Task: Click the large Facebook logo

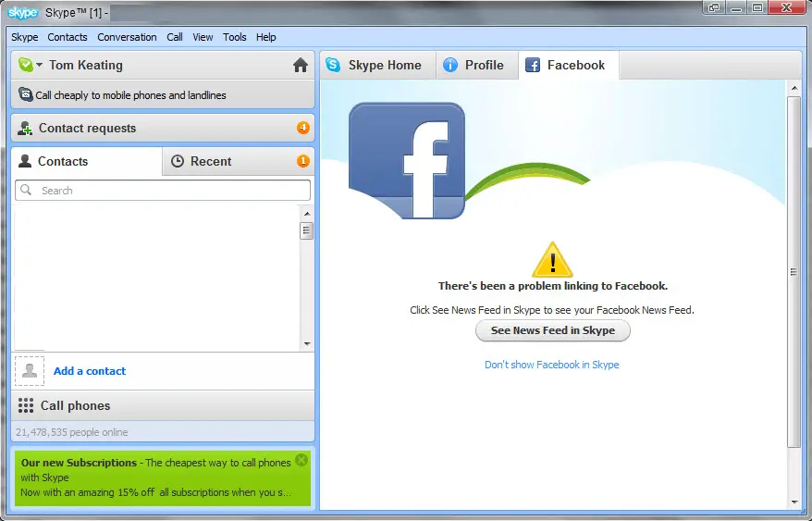Action: point(406,161)
